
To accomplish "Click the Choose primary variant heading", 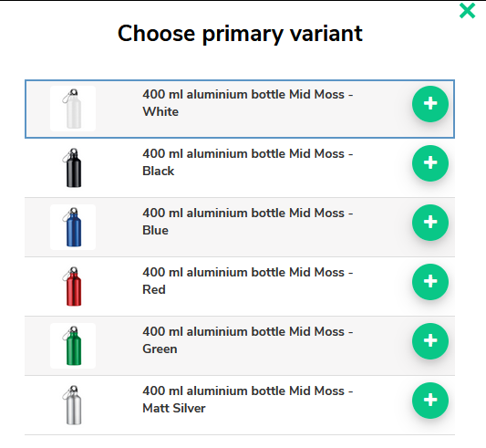I will click(x=240, y=34).
